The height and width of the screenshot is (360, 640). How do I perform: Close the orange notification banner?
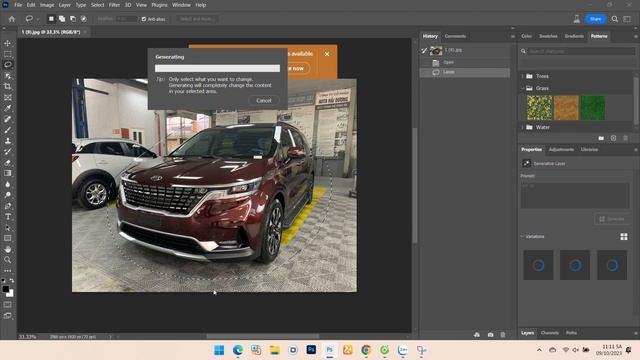pyautogui.click(x=327, y=54)
